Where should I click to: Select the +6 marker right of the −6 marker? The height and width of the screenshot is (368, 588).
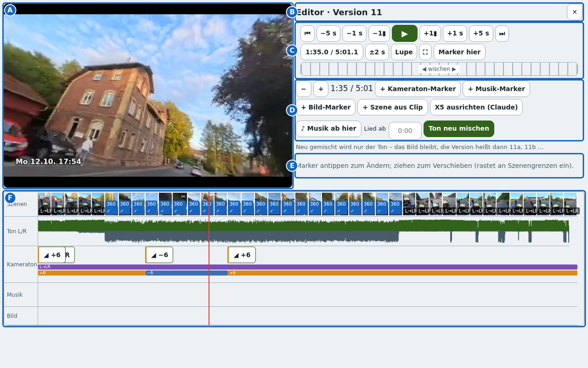coord(242,255)
